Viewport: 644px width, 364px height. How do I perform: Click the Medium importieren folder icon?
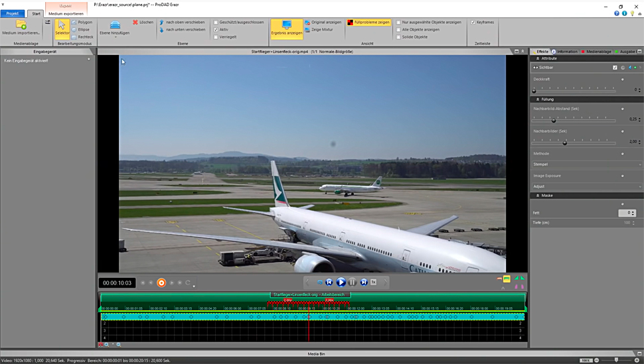[21, 25]
